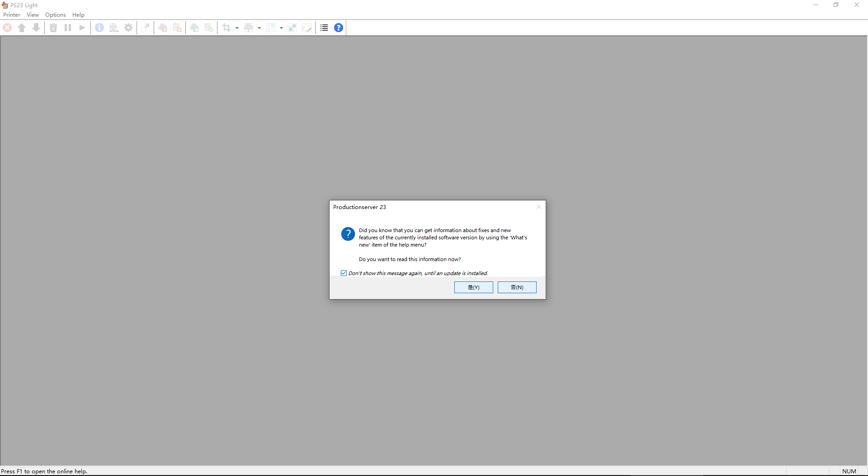Click the job list view icon

point(324,28)
